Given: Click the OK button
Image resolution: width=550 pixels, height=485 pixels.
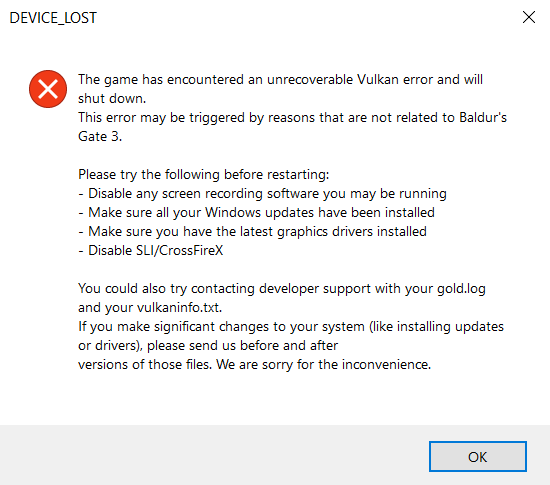Looking at the screenshot, I should [478, 456].
